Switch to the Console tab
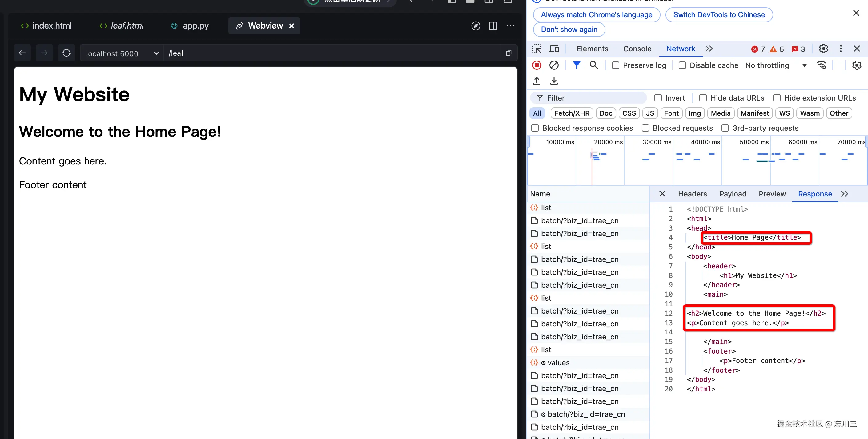The height and width of the screenshot is (439, 868). [637, 49]
